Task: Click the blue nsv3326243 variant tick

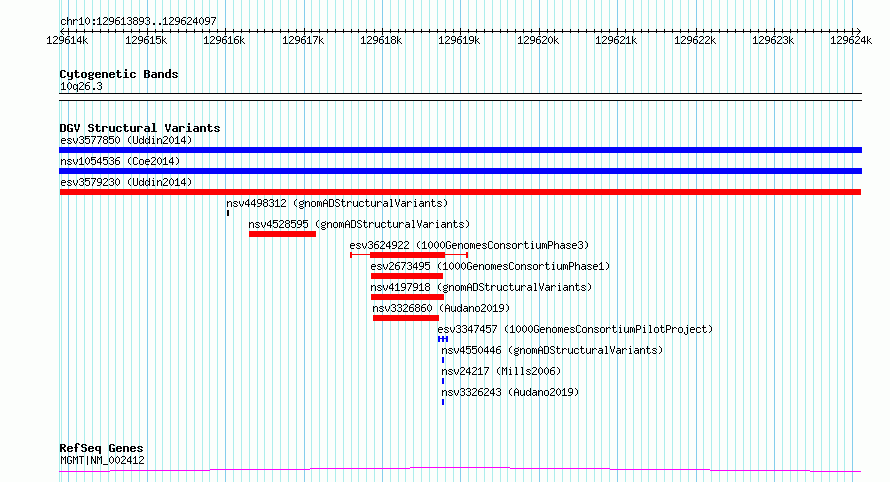Action: (443, 402)
